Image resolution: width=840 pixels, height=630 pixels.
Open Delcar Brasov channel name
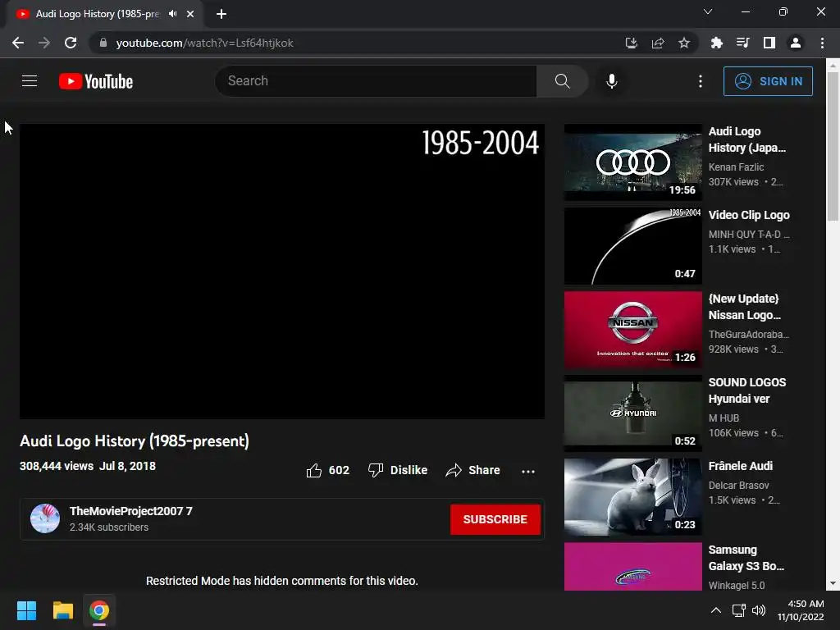coord(739,485)
